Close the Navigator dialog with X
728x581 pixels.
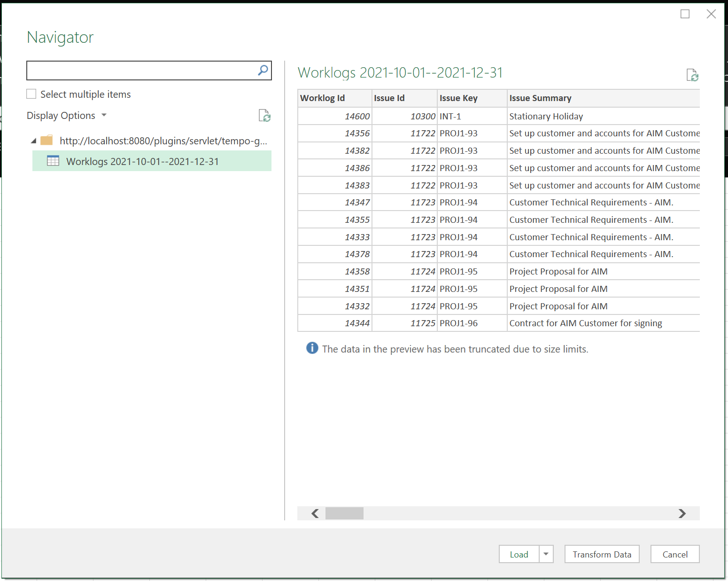[711, 14]
